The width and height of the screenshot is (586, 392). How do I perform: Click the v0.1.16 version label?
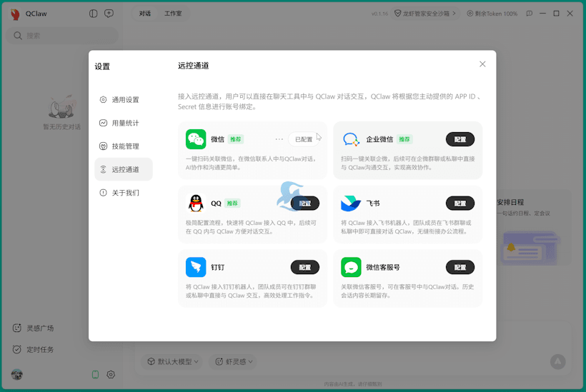(x=379, y=14)
